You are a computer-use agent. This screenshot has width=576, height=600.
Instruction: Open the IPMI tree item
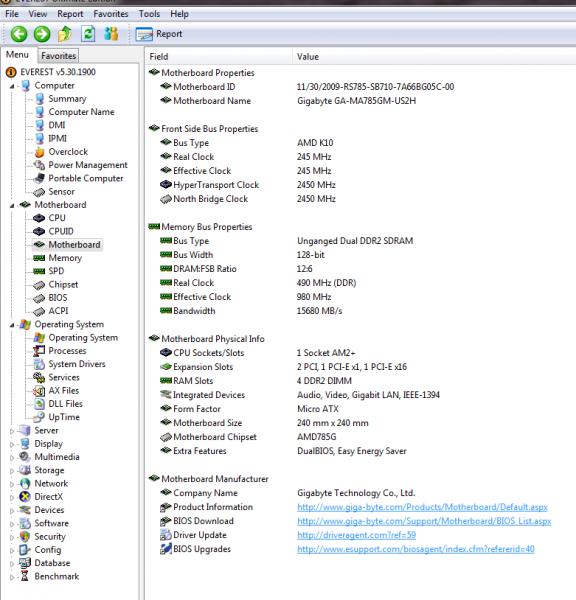pyautogui.click(x=57, y=139)
